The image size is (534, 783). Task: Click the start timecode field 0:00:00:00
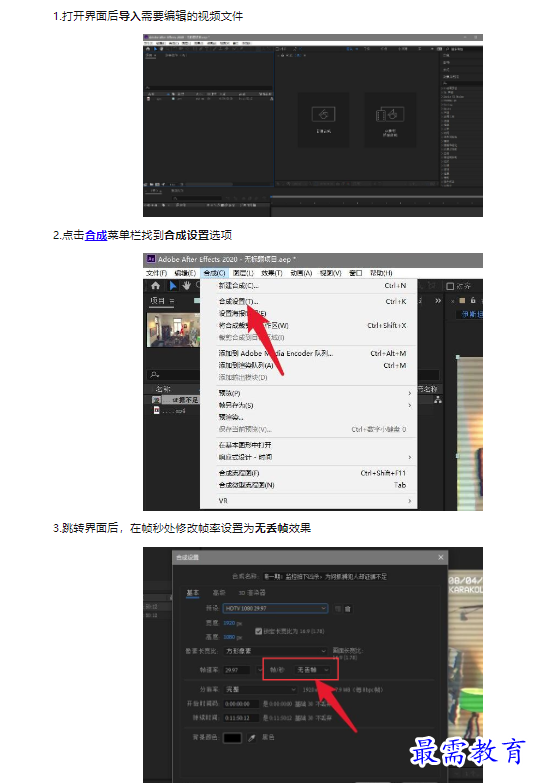[x=241, y=704]
